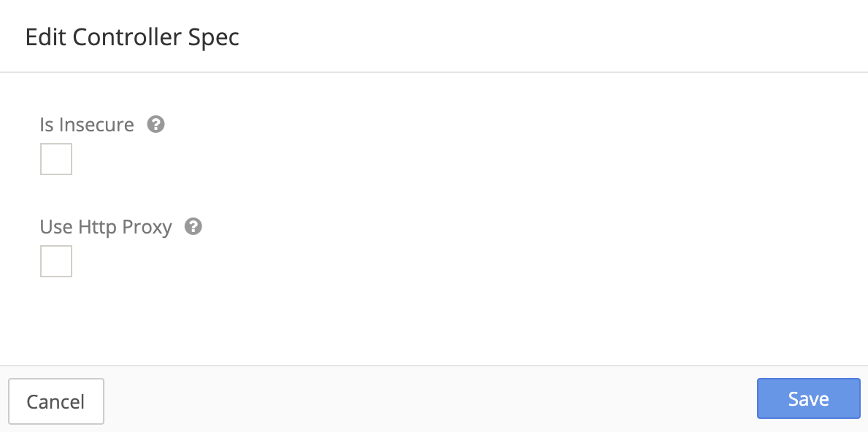The image size is (868, 432).
Task: Click the white Cancel button
Action: (56, 401)
